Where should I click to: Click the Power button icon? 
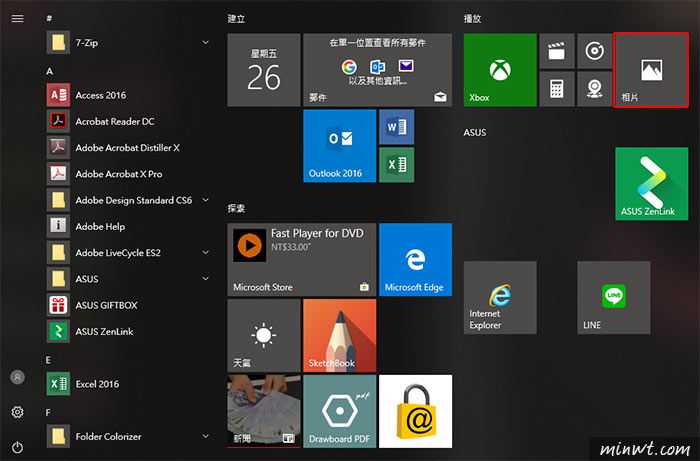tap(17, 447)
